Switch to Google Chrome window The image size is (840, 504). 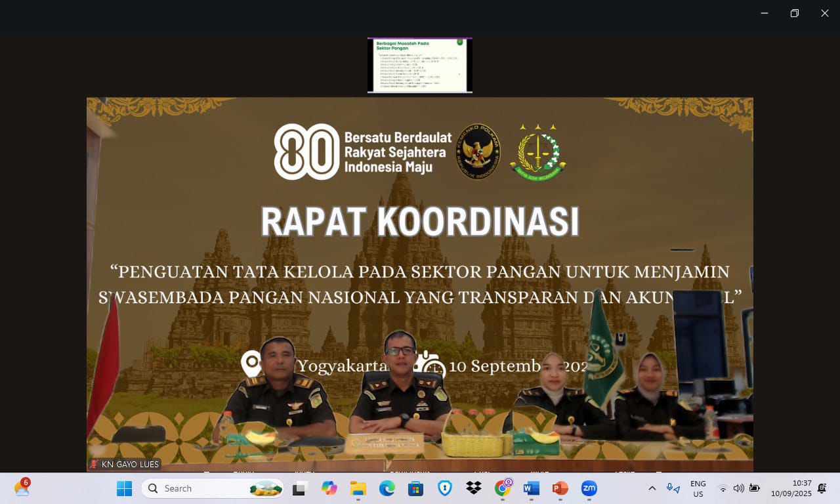[x=503, y=488]
